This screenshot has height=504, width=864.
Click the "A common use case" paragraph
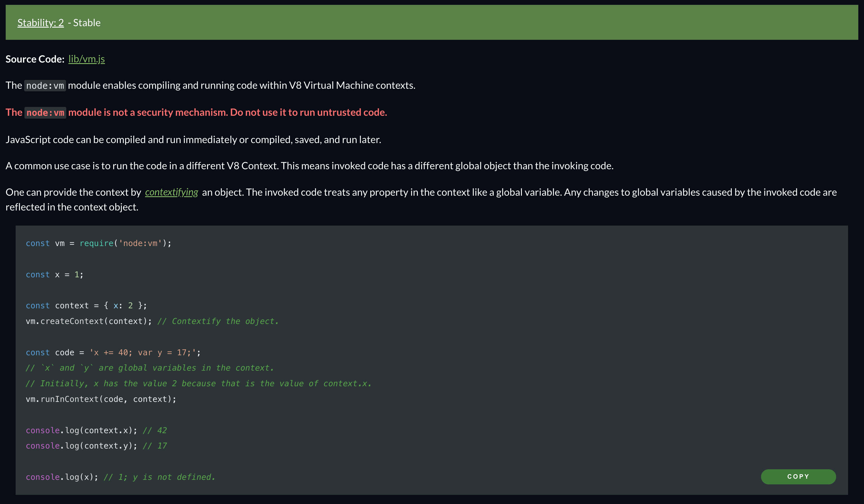pyautogui.click(x=309, y=166)
